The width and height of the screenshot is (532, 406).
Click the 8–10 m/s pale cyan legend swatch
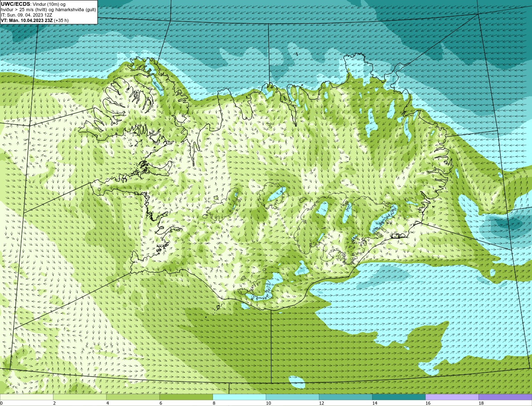[x=239, y=397]
